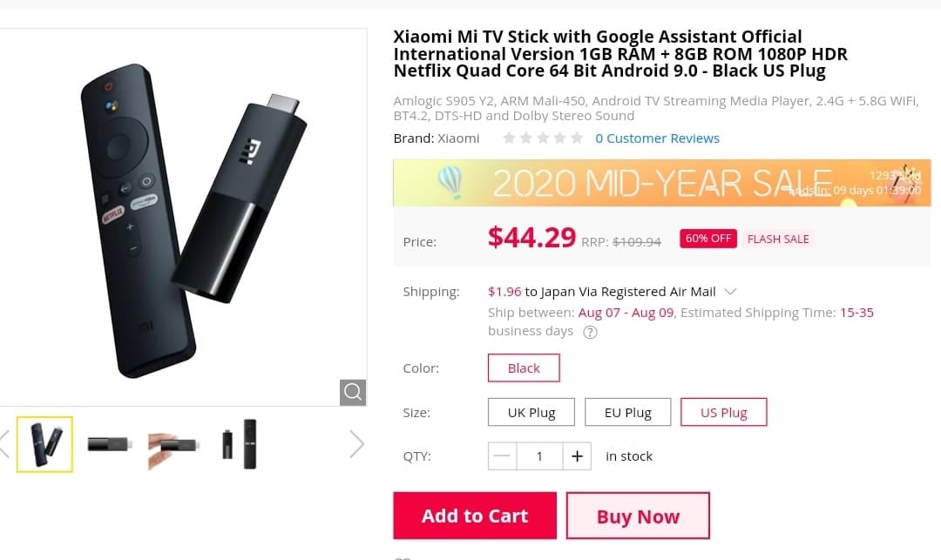This screenshot has width=941, height=560.
Task: Select the UK Plug option
Action: pos(531,413)
